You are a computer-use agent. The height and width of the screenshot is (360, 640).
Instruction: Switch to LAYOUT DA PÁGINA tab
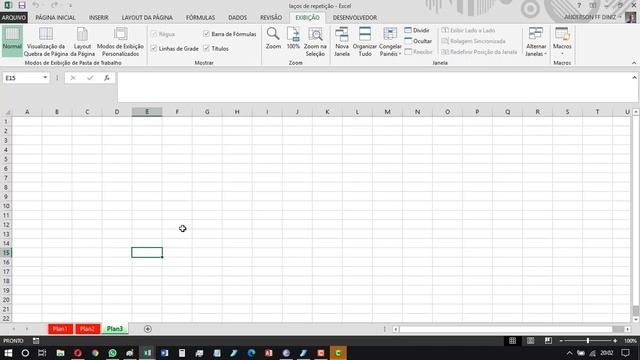(x=147, y=18)
